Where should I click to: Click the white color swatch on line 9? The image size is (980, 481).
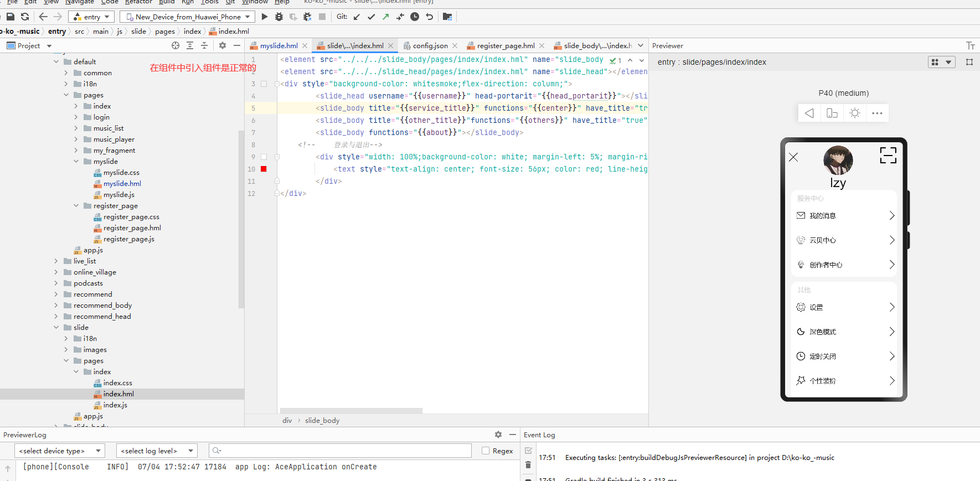(x=264, y=157)
